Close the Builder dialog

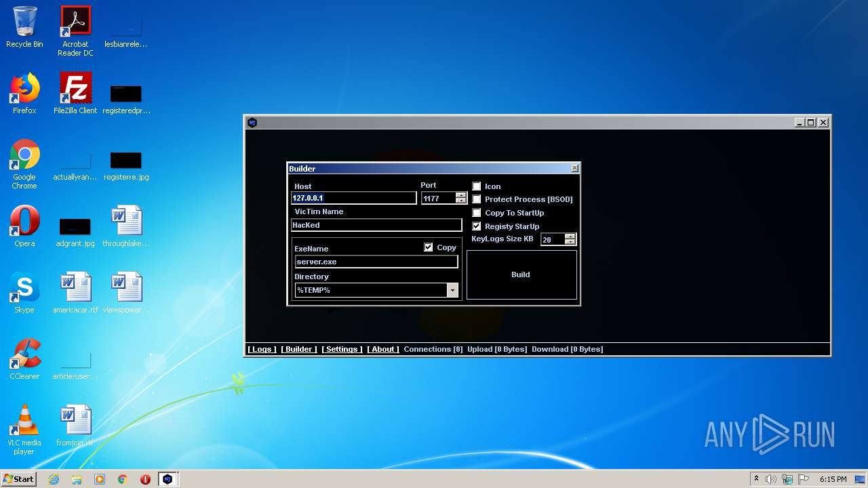click(575, 168)
